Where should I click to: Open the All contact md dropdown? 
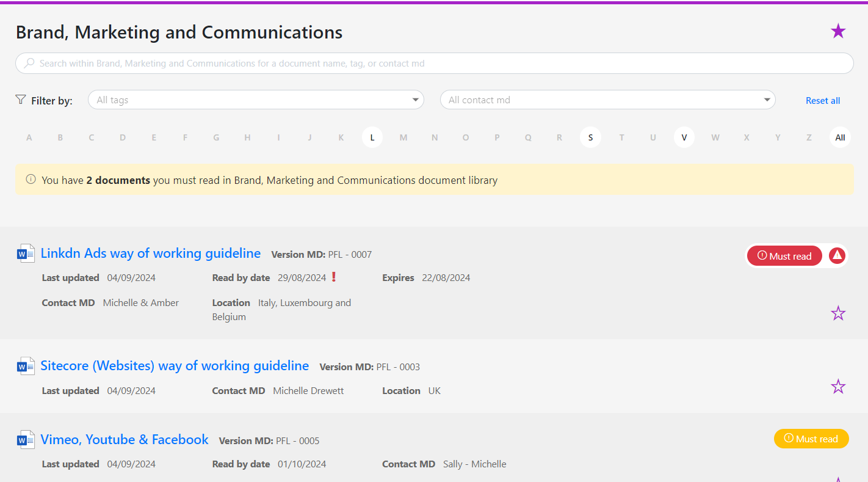(x=607, y=100)
